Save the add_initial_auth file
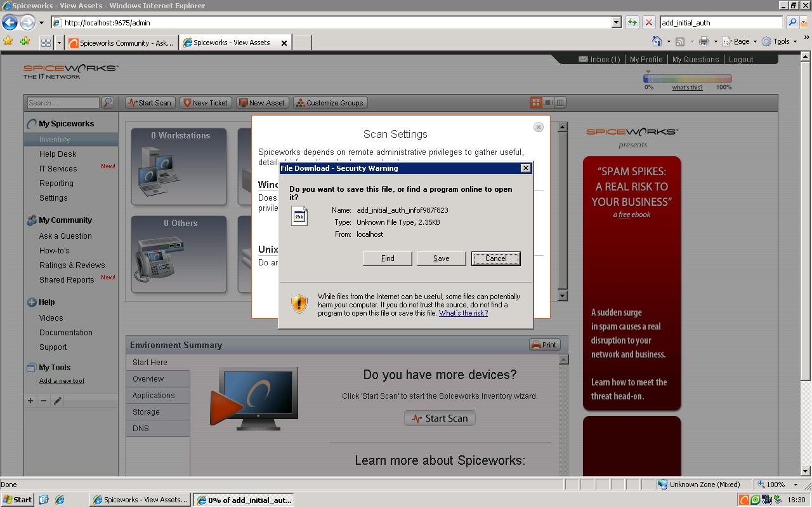Screen dimensions: 812x508 (x=441, y=258)
